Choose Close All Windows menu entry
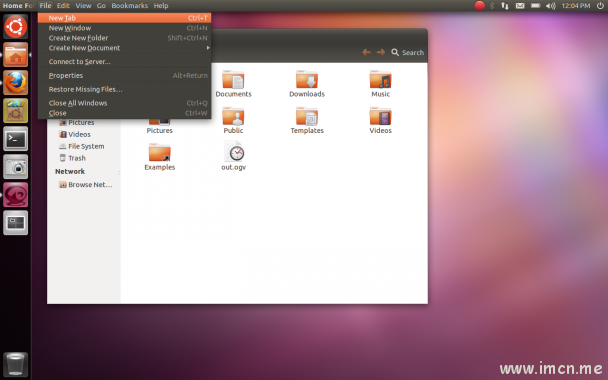This screenshot has height=380, width=608. coord(124,103)
